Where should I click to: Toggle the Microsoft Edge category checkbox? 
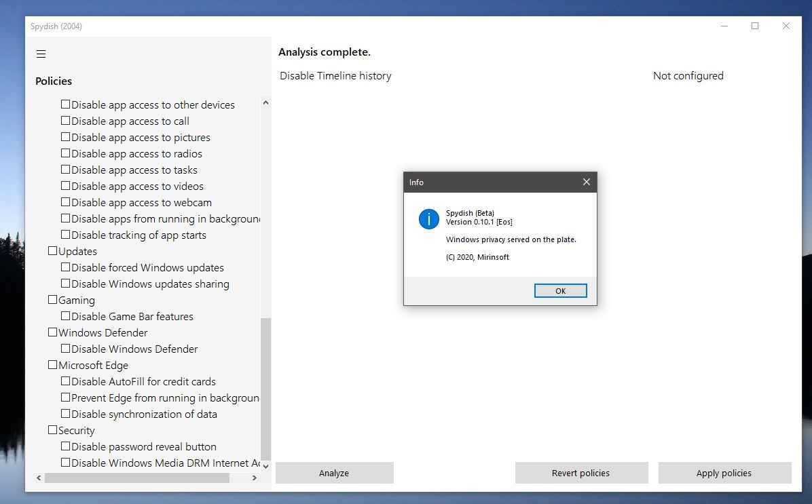pyautogui.click(x=52, y=365)
